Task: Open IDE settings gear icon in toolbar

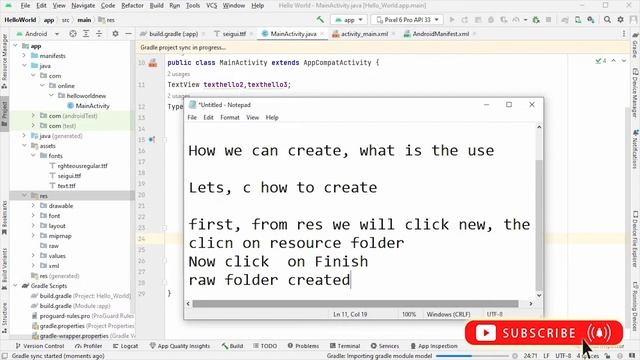Action: pos(620,20)
